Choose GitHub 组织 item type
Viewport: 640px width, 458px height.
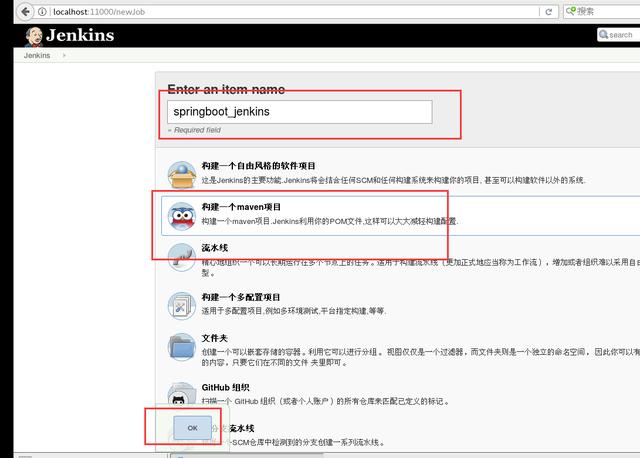225,387
